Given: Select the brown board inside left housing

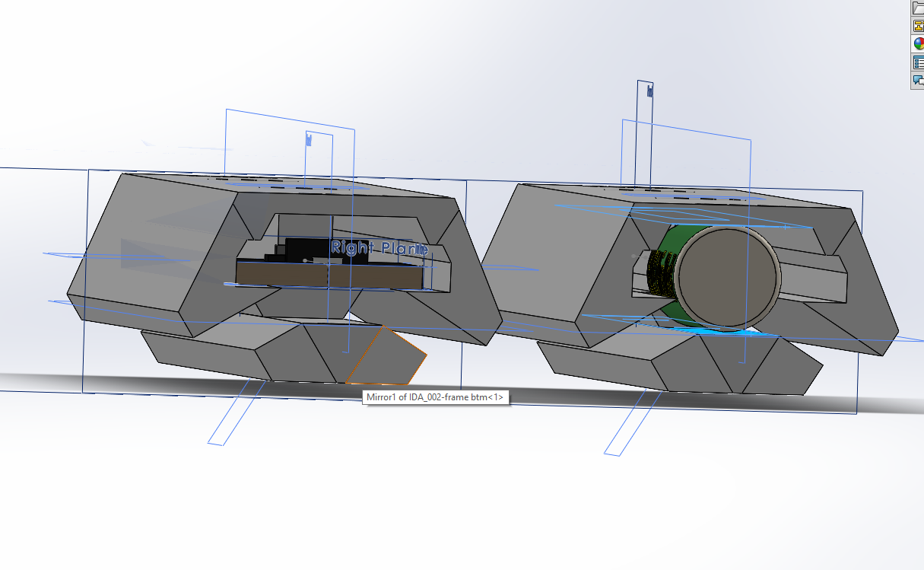Looking at the screenshot, I should pos(327,275).
